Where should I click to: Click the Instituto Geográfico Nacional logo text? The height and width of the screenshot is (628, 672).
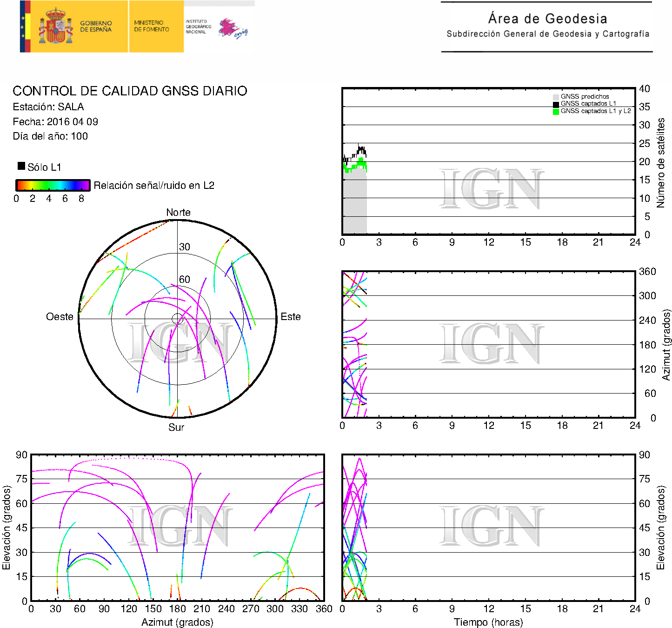198,27
